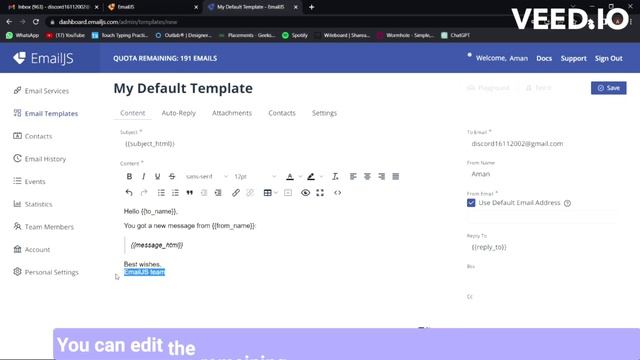Toggle Use Default Email Address checkbox

pos(471,203)
